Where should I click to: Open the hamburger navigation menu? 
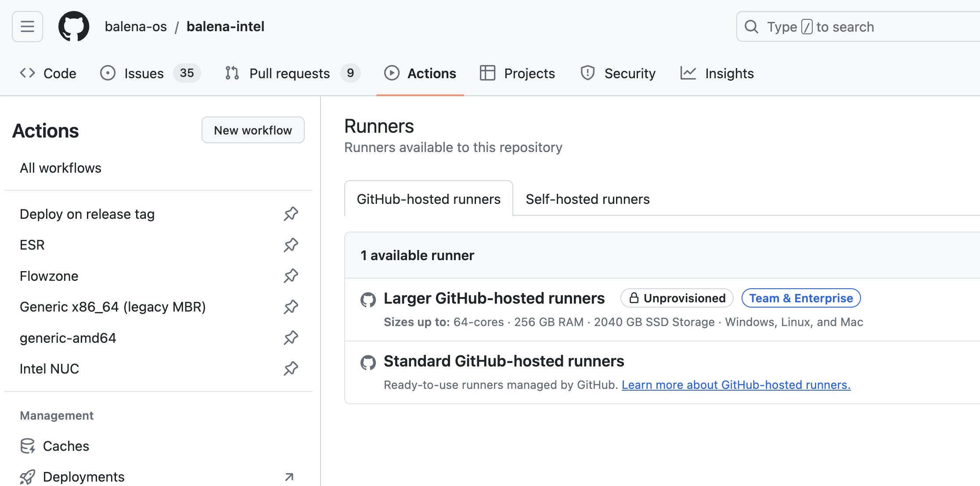tap(27, 27)
